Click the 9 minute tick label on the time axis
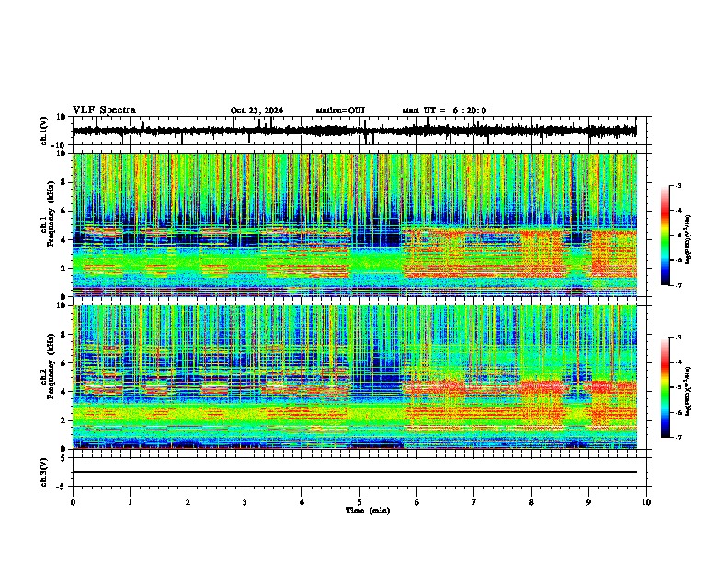Image resolution: width=728 pixels, height=563 pixels. pyautogui.click(x=588, y=502)
